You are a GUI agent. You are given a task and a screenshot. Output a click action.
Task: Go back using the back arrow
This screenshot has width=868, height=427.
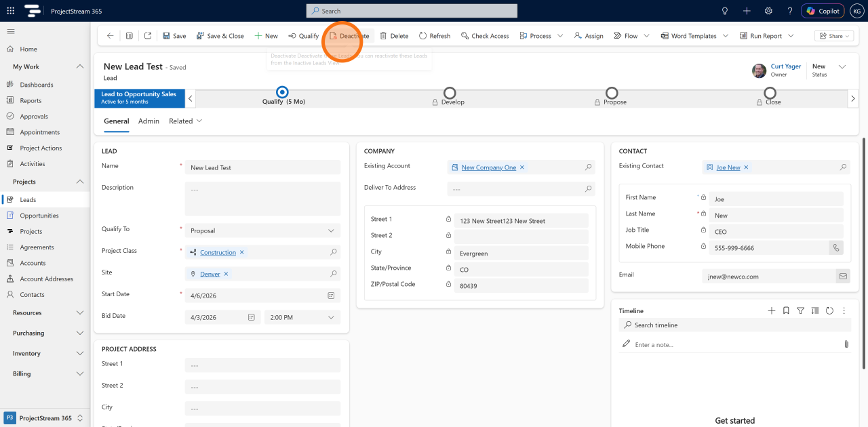point(111,36)
